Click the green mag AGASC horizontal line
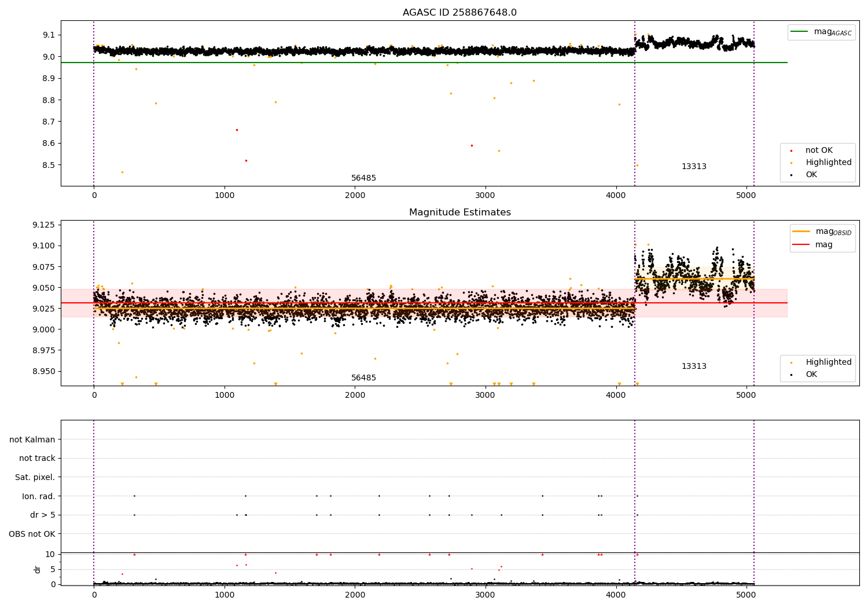The image size is (868, 608). (x=424, y=63)
